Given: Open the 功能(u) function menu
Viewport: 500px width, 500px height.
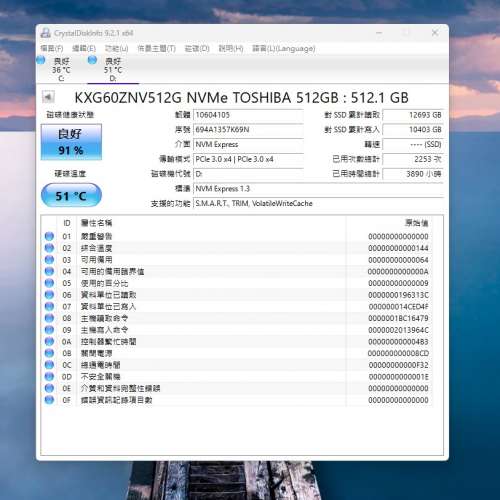Looking at the screenshot, I should [116, 49].
